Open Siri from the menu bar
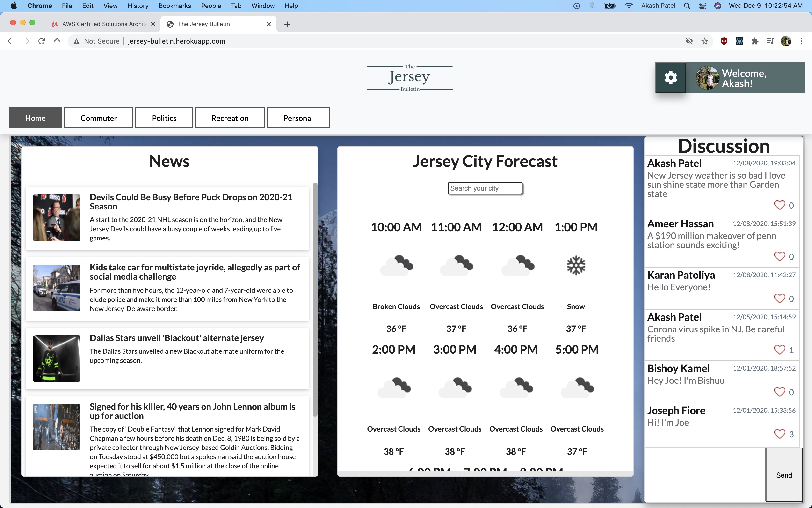Image resolution: width=812 pixels, height=508 pixels. click(x=718, y=6)
